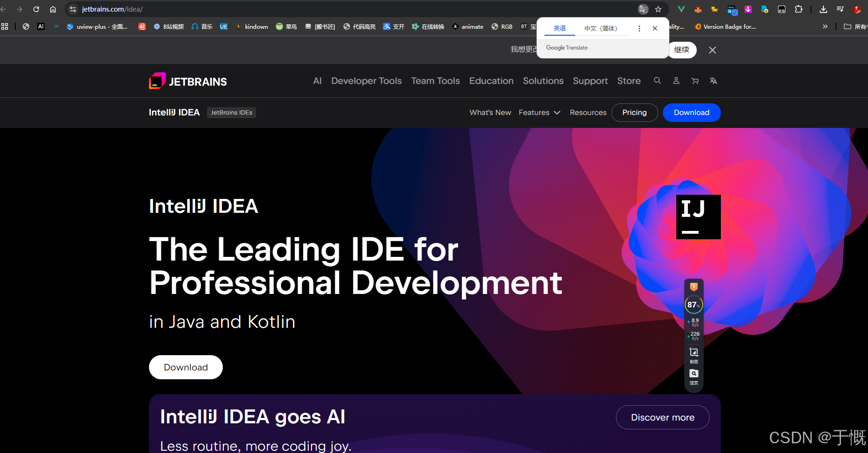
Task: Click the JetBrains IDEs tag
Action: [232, 113]
